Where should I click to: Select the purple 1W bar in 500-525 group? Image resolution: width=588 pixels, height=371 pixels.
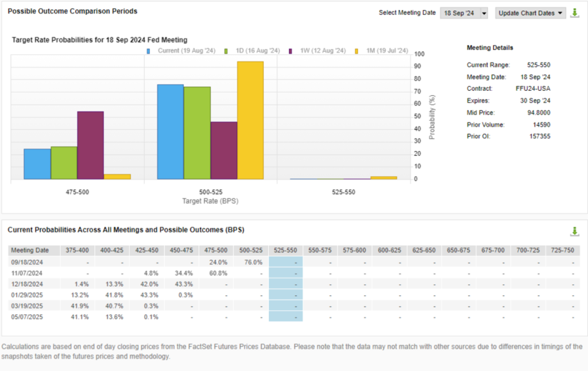coord(224,150)
